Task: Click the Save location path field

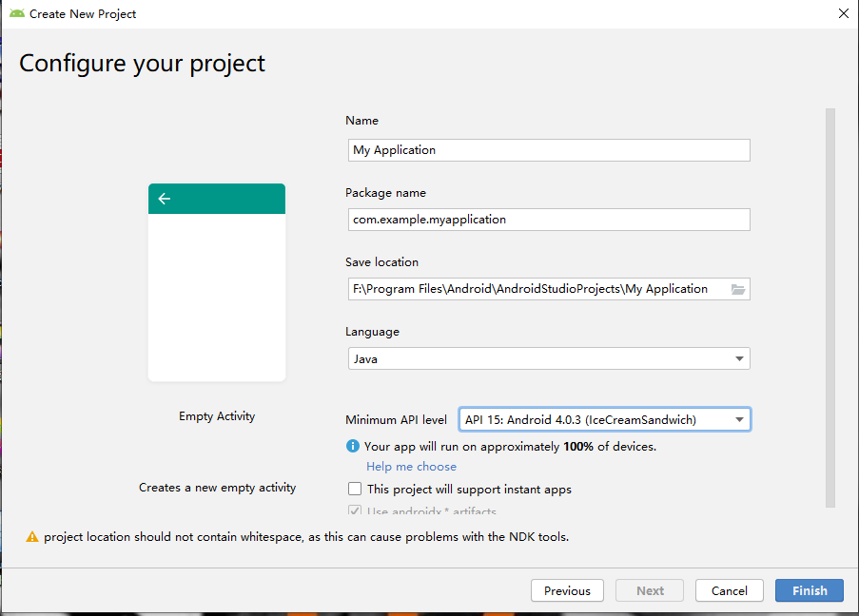Action: point(533,289)
